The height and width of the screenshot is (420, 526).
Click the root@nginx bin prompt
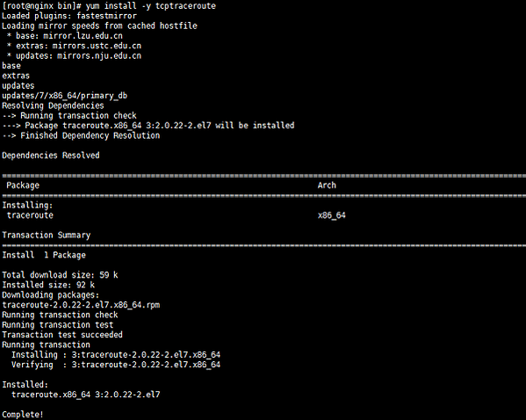tap(41, 5)
